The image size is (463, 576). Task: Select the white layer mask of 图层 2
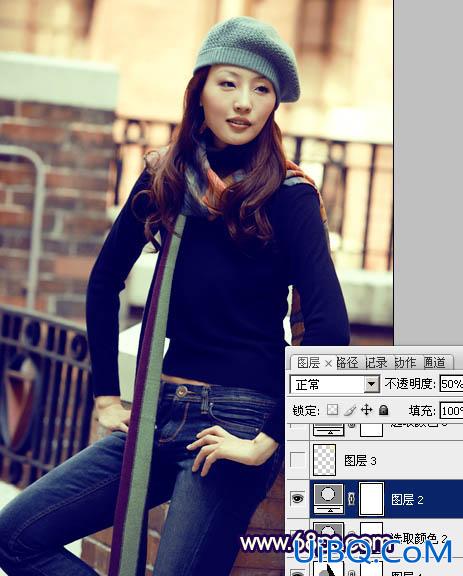(x=371, y=498)
